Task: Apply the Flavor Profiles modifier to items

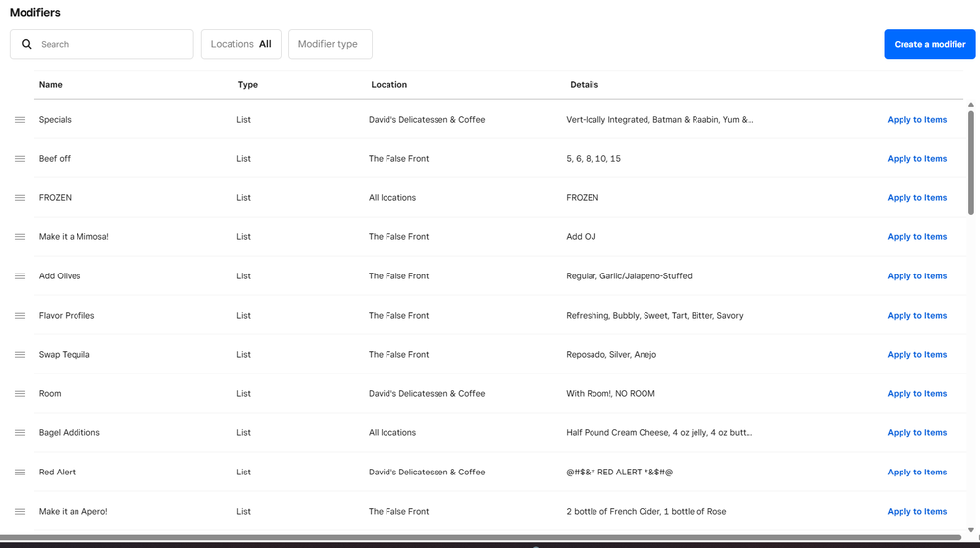Action: coord(917,316)
